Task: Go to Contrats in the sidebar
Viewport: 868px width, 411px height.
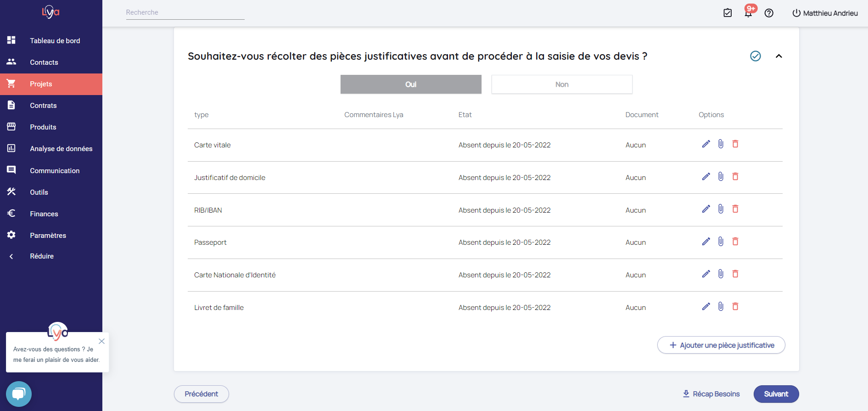Action: (x=43, y=106)
